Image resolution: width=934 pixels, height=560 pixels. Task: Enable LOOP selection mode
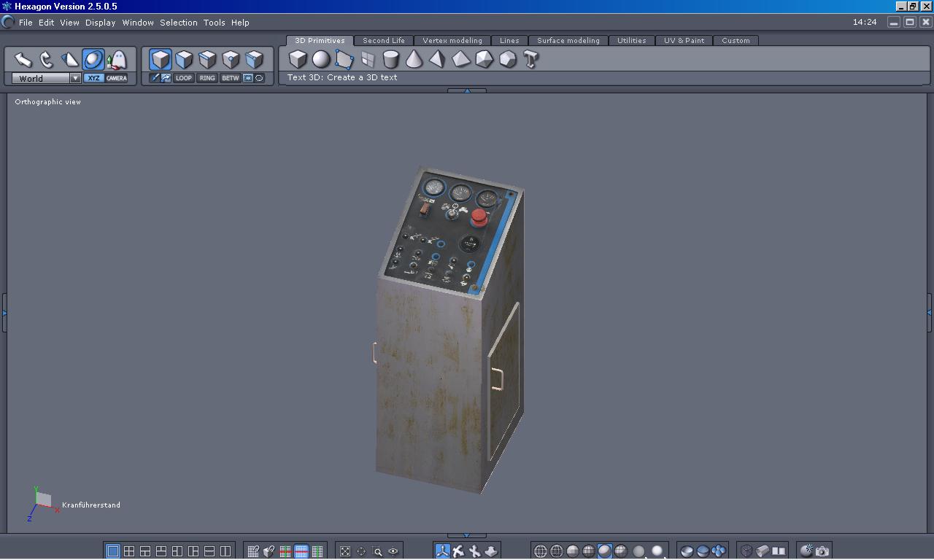(x=184, y=78)
